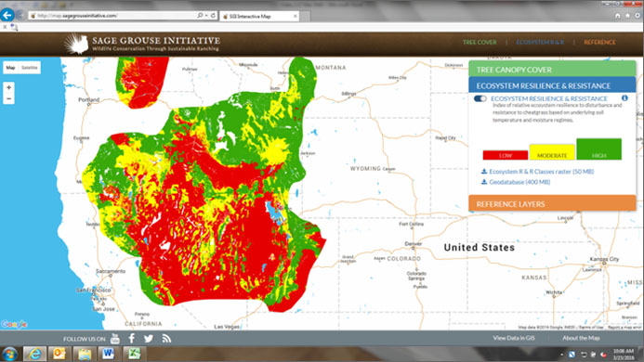Zoom in the map with plus button
The height and width of the screenshot is (362, 644).
pos(8,87)
